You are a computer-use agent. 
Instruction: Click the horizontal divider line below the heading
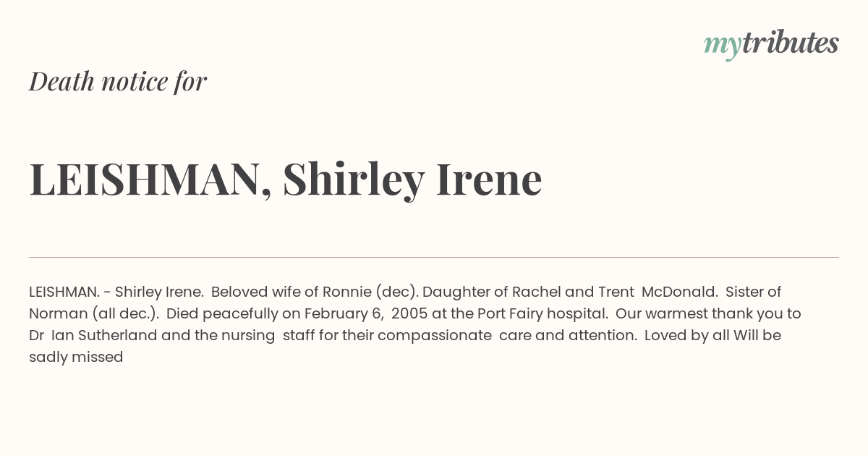click(x=434, y=257)
